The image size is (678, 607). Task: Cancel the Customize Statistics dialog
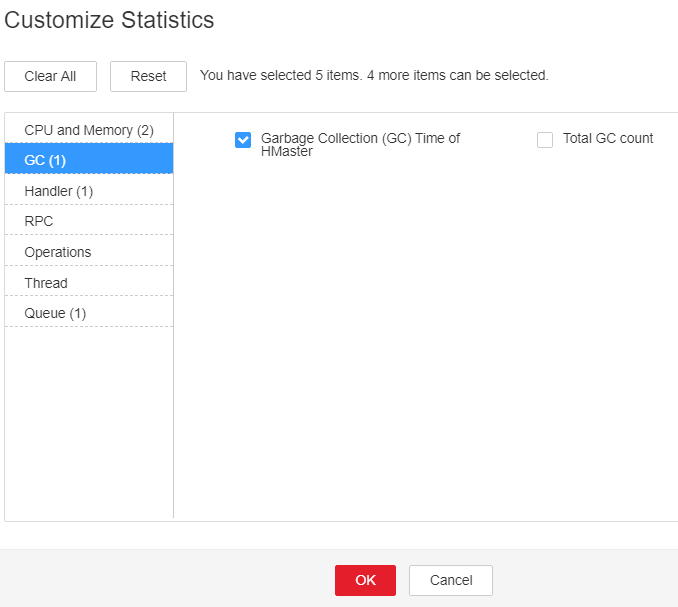pos(451,580)
